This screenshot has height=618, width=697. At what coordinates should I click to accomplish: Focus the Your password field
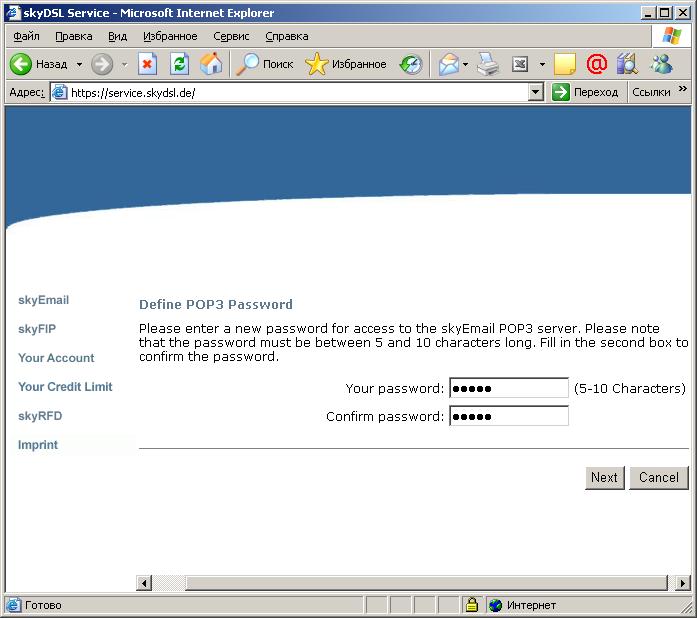[509, 388]
